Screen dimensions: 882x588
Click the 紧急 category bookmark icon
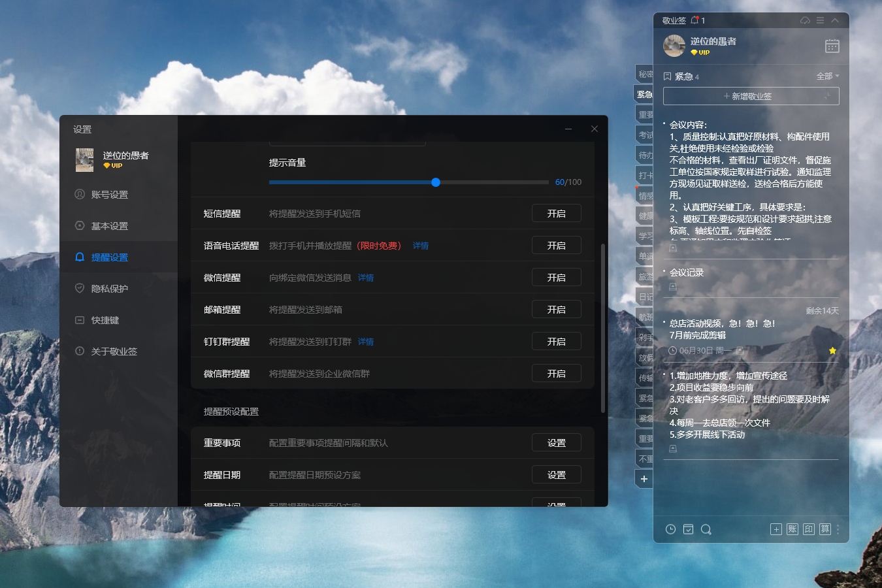(668, 76)
